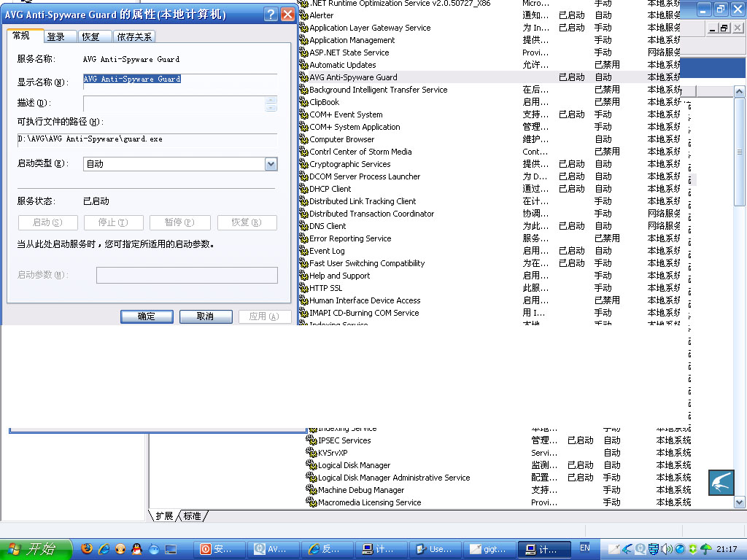Switch to the 标准 view tab at bottom
This screenshot has height=560, width=747.
(x=192, y=516)
